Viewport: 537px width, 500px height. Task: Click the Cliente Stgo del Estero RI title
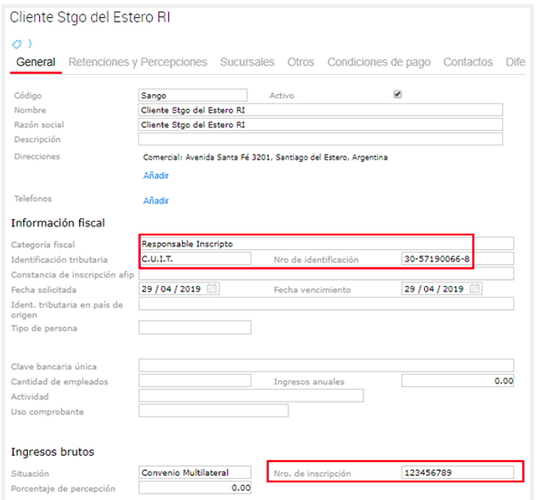(x=90, y=17)
